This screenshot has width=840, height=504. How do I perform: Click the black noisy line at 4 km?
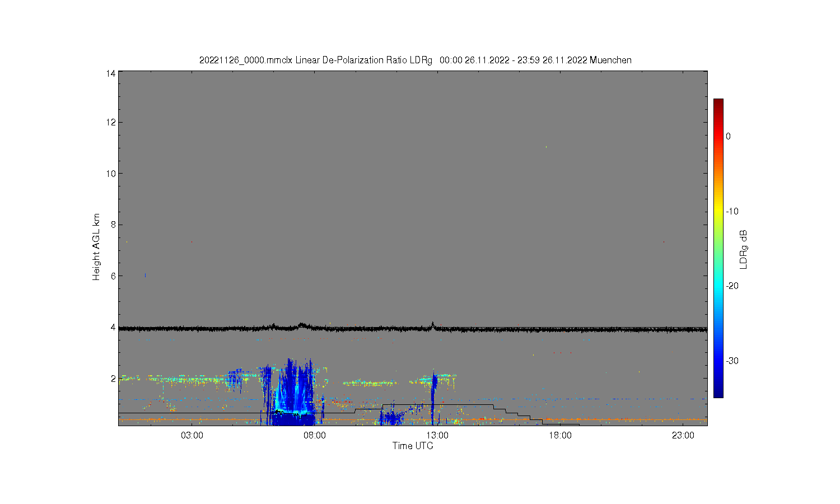413,329
